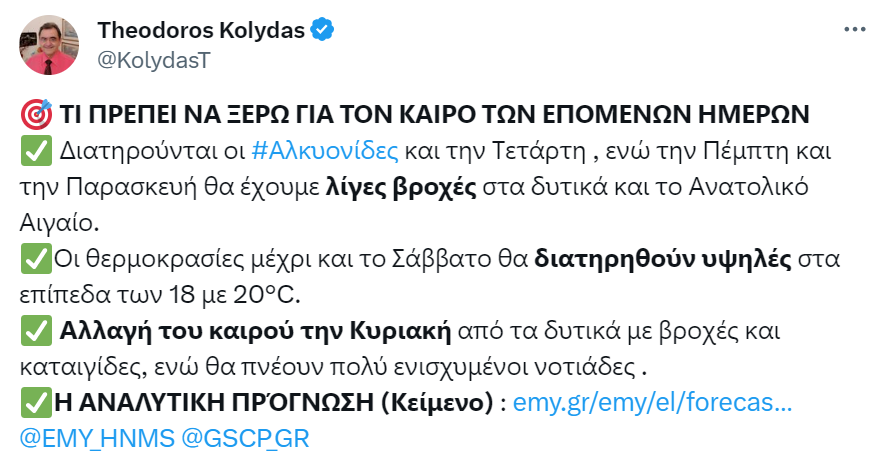Click the target emoji before the headline

pos(31,113)
